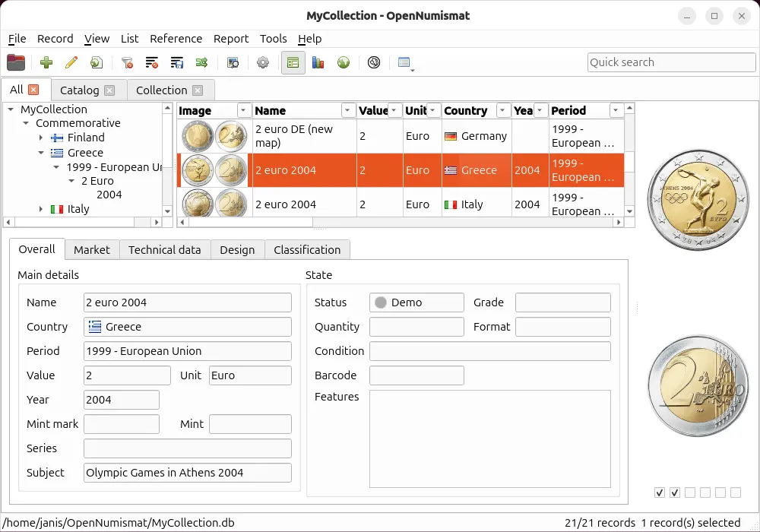Expand the Italy tree node
760x532 pixels.
click(41, 209)
